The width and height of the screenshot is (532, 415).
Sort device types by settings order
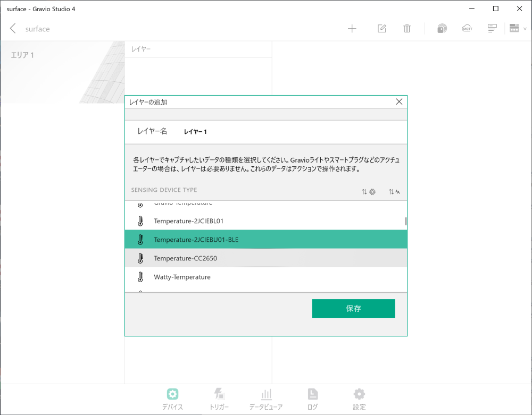(x=368, y=191)
